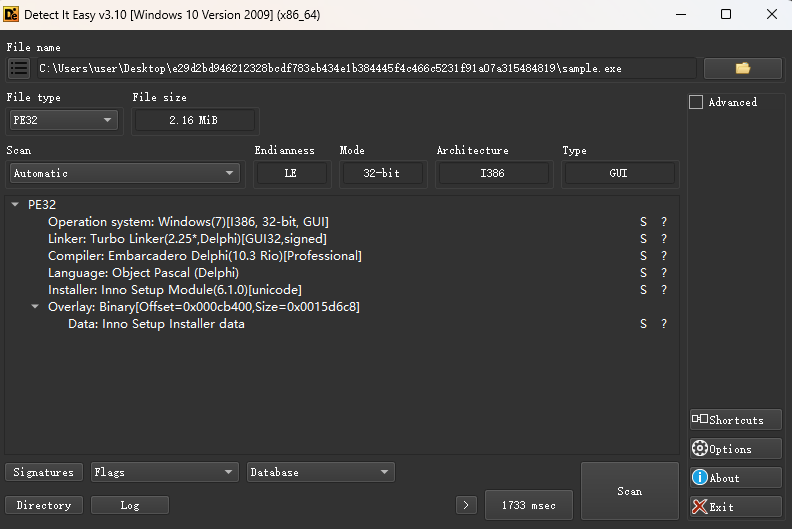Viewport: 792px width, 529px height.
Task: Open the About dialog
Action: coord(735,478)
